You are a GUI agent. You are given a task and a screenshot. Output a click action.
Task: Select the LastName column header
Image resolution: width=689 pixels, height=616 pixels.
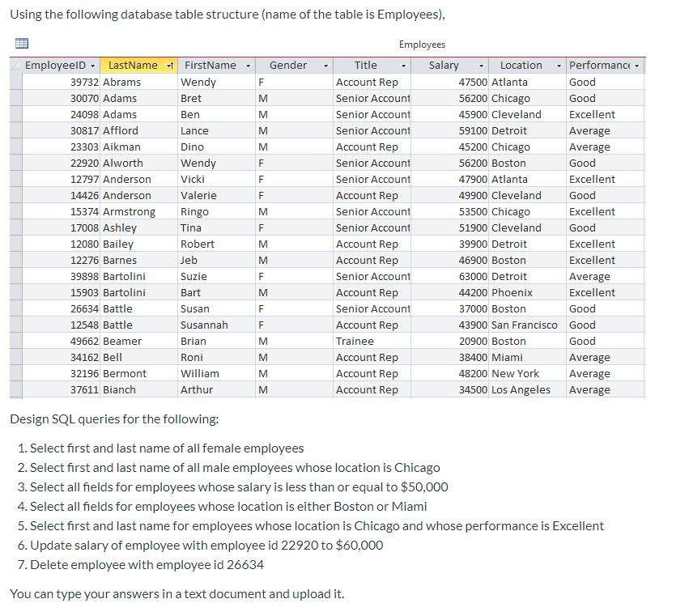pyautogui.click(x=134, y=65)
